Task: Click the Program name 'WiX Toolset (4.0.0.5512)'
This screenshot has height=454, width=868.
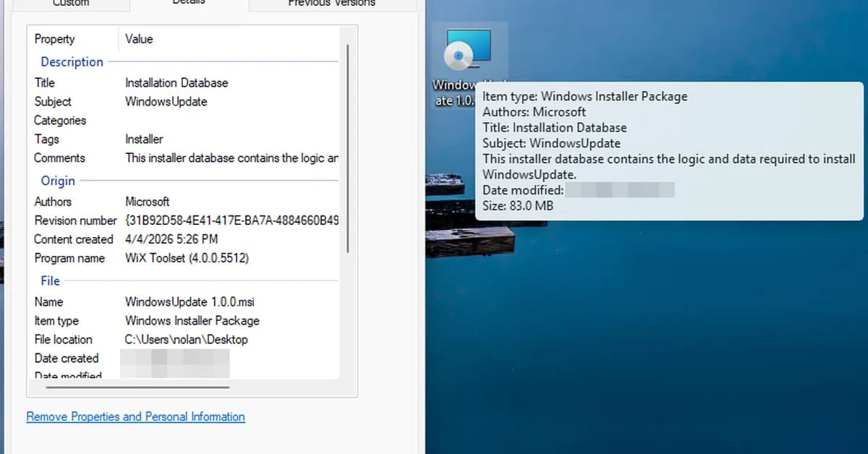Action: coord(187,258)
